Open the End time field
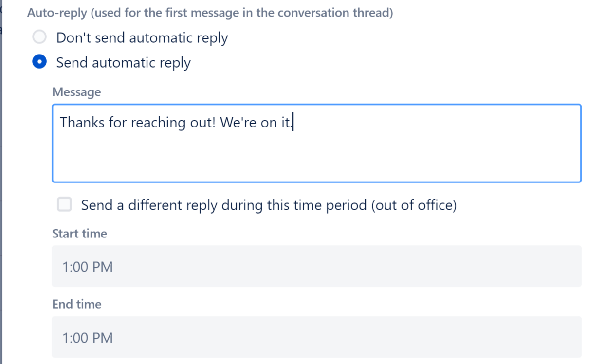Viewport: 605px width, 364px height. point(316,337)
